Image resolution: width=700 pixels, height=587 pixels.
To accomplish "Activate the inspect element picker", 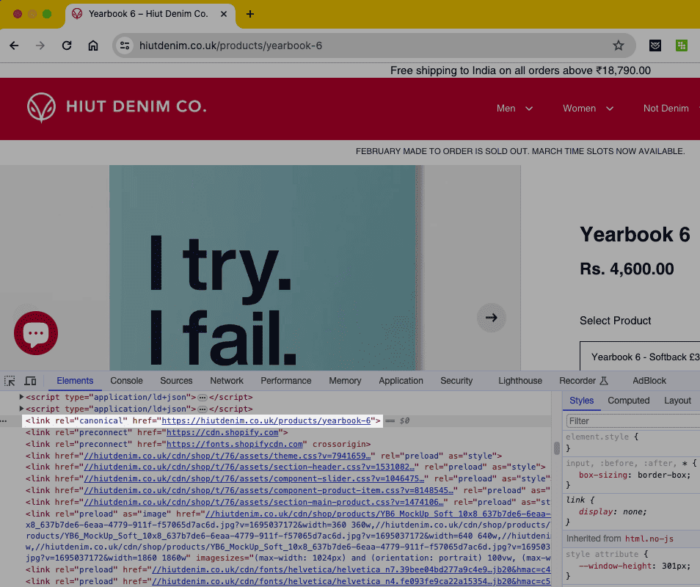I will pos(9,381).
